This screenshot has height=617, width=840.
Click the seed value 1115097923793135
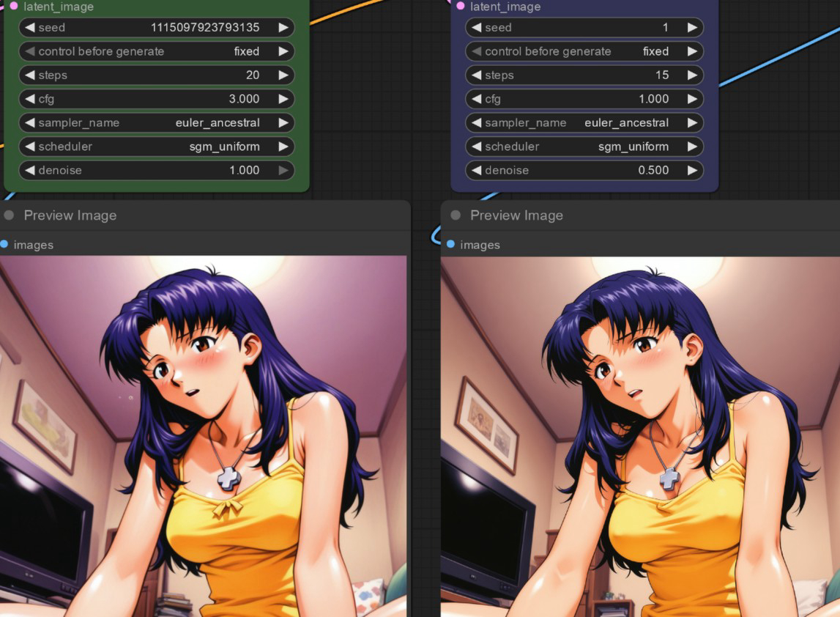[205, 27]
